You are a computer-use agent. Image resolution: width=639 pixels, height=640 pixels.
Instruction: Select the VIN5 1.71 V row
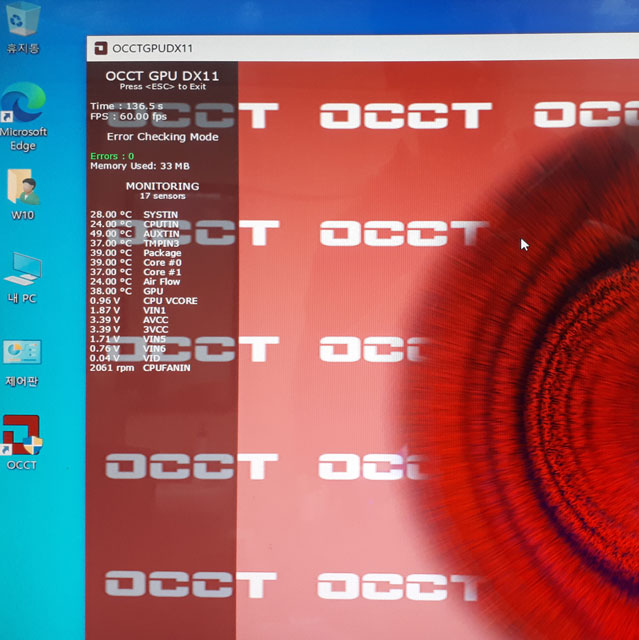pyautogui.click(x=128, y=339)
